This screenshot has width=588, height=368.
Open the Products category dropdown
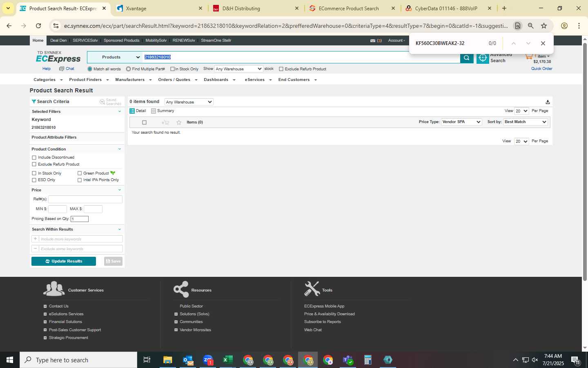[x=114, y=57]
